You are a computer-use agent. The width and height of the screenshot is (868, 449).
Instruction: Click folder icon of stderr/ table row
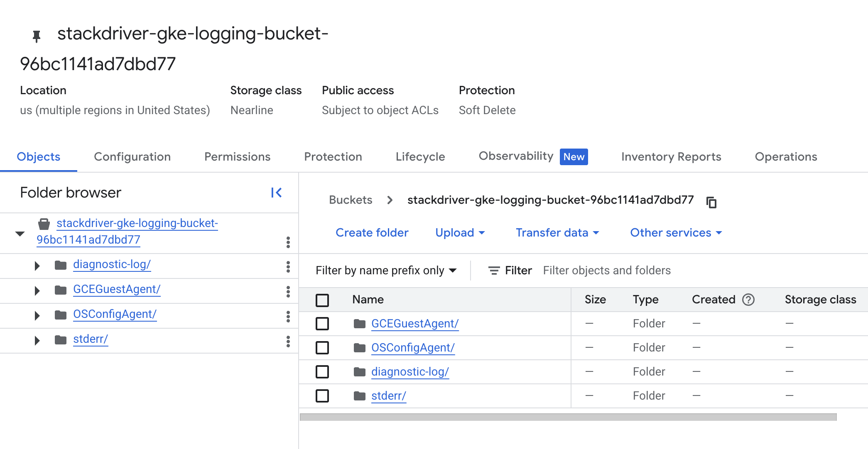[360, 396]
